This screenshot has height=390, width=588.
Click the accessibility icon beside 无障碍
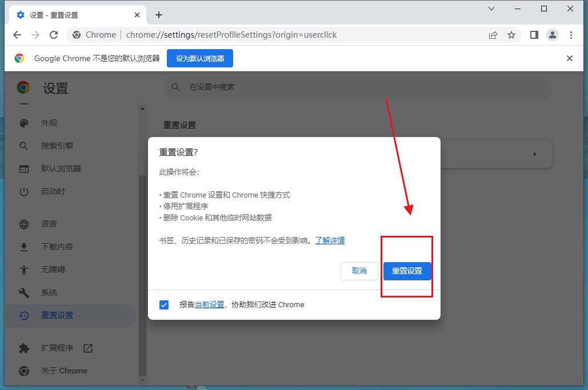point(23,270)
